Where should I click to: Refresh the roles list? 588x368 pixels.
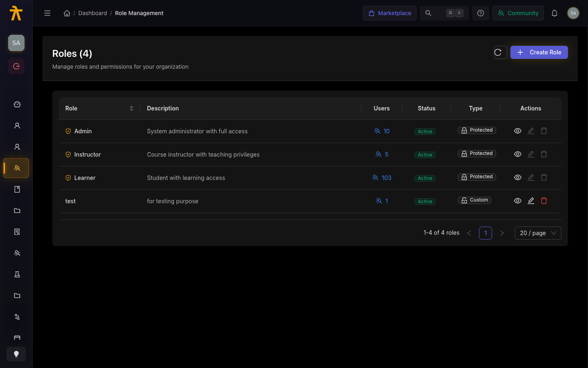500,52
